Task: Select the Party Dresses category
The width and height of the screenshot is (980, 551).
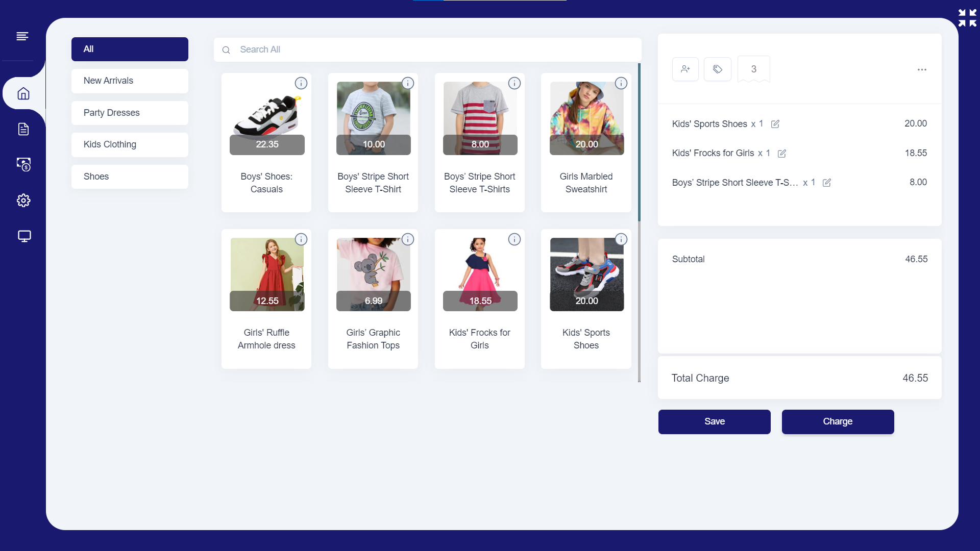Action: 130,113
